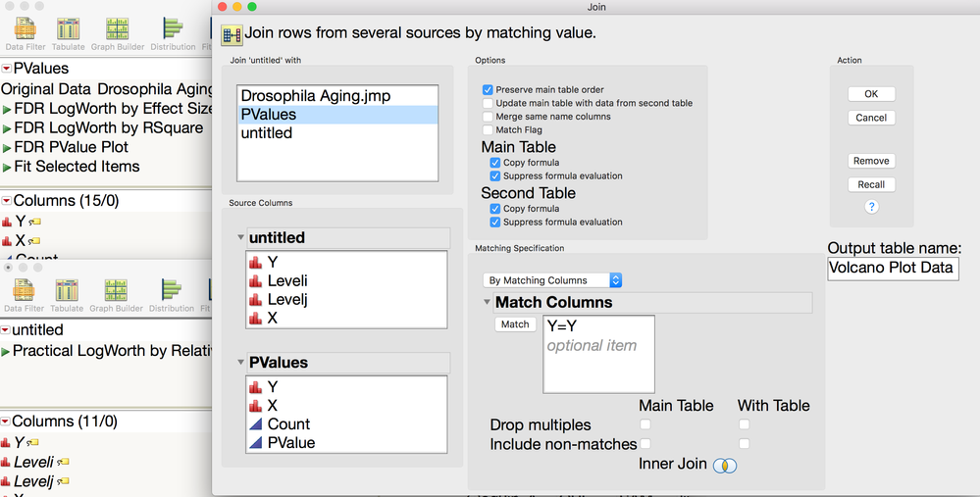Viewport: 980px width, 497px height.
Task: Open Tabulate in untitled window toolbar
Action: (67, 296)
